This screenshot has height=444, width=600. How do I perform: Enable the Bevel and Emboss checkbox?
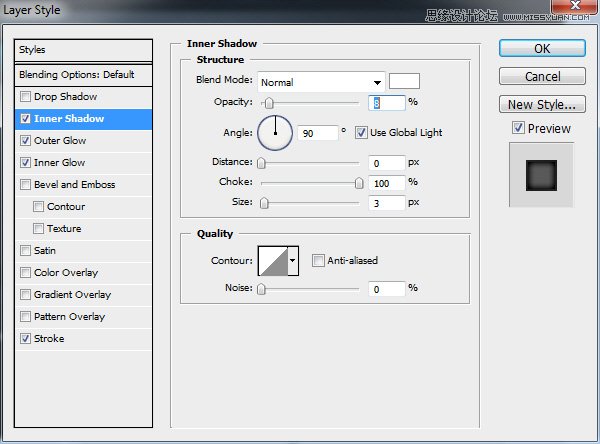(x=25, y=184)
